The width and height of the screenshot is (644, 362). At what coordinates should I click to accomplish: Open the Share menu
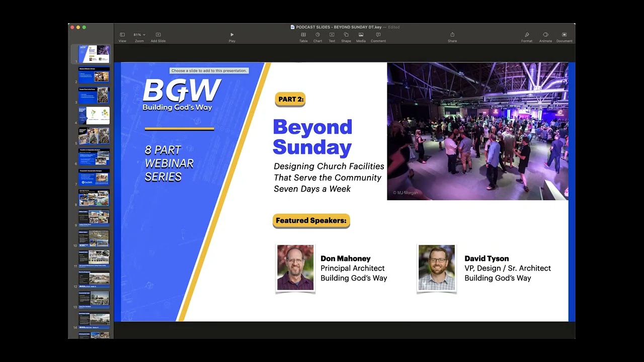click(x=452, y=37)
